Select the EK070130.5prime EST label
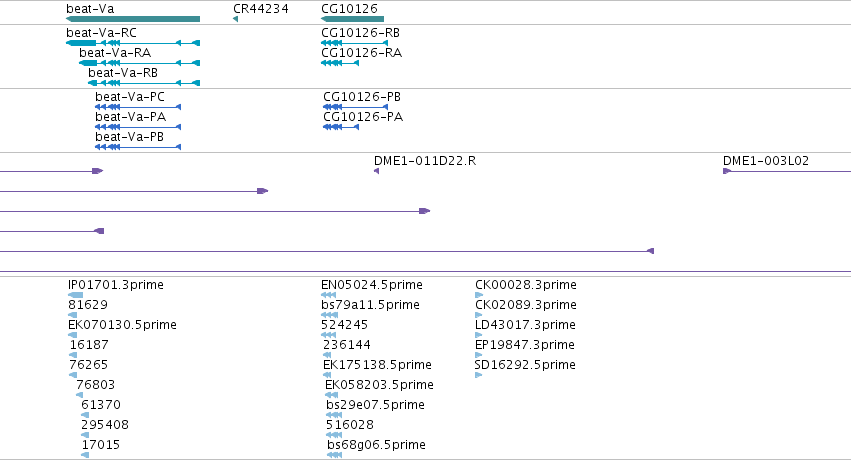The image size is (851, 460). click(122, 324)
